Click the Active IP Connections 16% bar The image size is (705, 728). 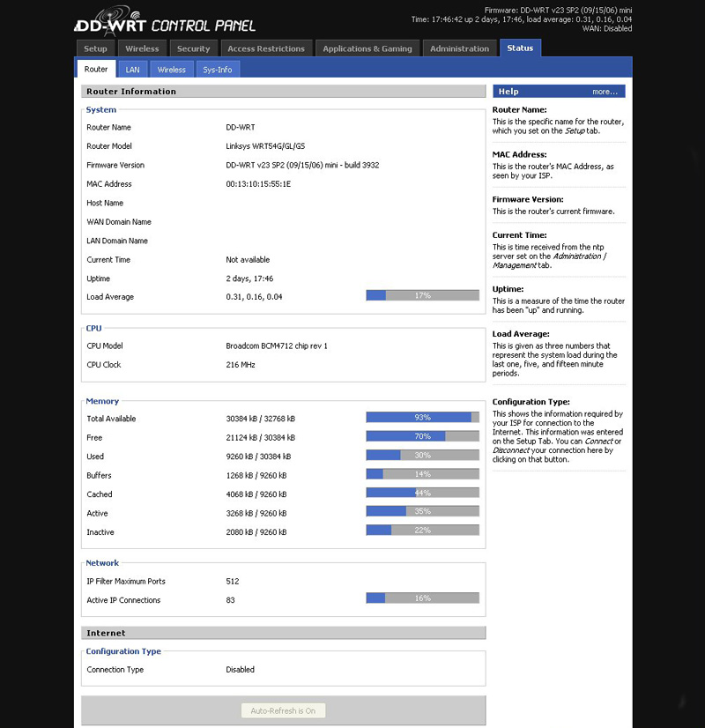point(422,598)
